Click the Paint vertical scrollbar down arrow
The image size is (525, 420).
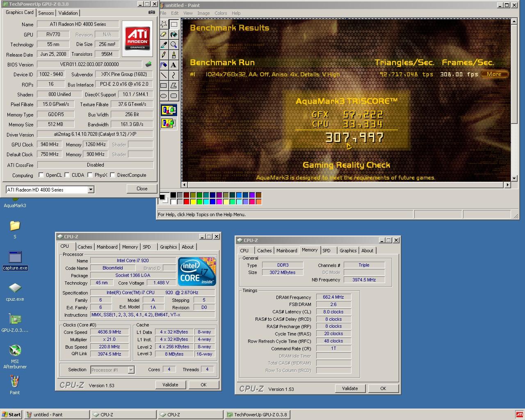tap(514, 178)
